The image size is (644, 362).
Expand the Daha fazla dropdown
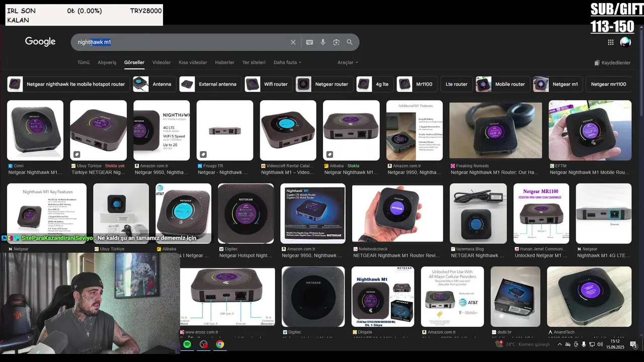tap(287, 62)
